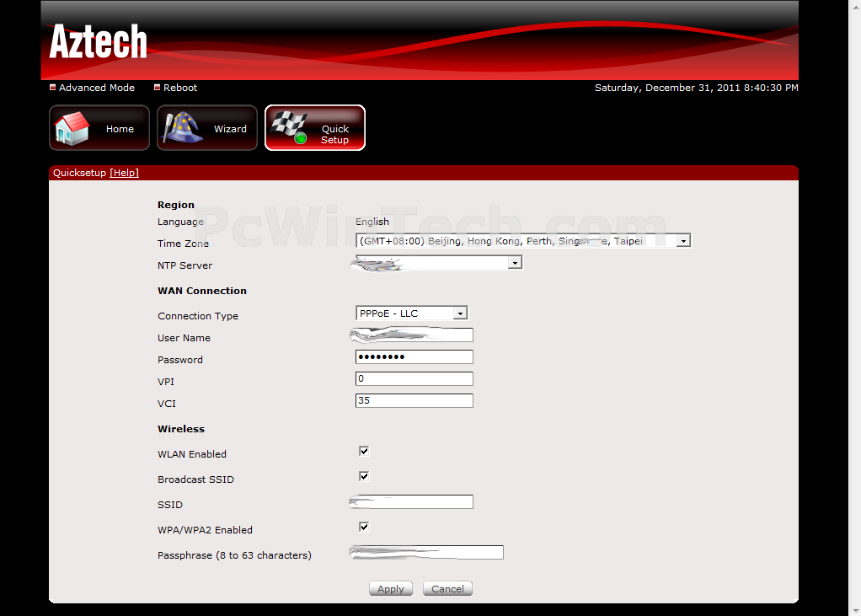Viewport: 861px width, 616px height.
Task: Open the Time Zone dropdown
Action: click(x=522, y=240)
